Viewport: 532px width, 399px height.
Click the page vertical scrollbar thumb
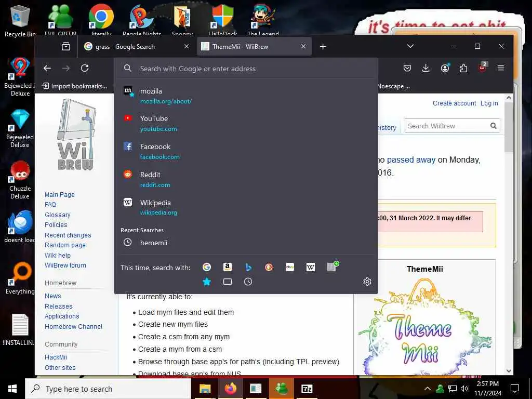[x=509, y=127]
